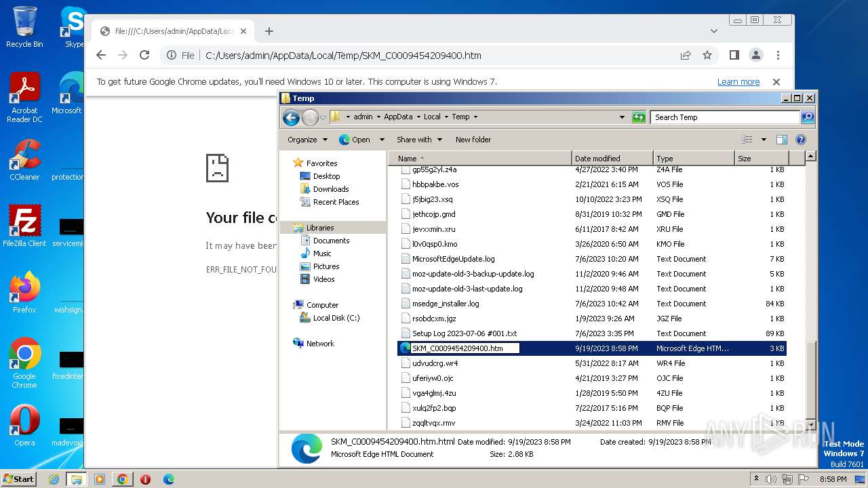This screenshot has width=868, height=488.
Task: Click the Chrome back arrow button
Action: [101, 55]
